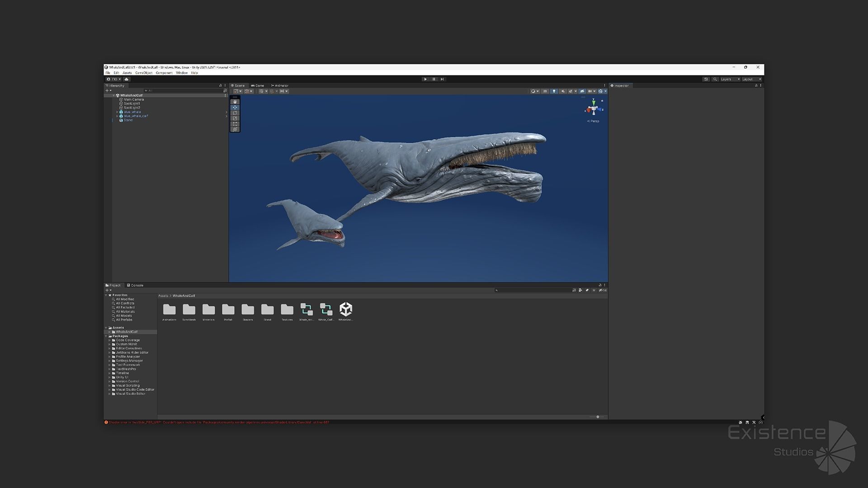Select All Materials in Favorites
The image size is (868, 488).
(125, 311)
